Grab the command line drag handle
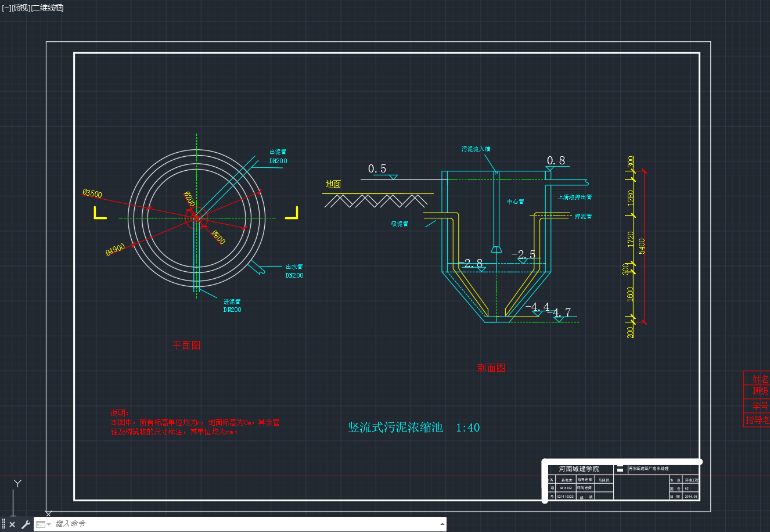This screenshot has width=770, height=532. click(3, 524)
